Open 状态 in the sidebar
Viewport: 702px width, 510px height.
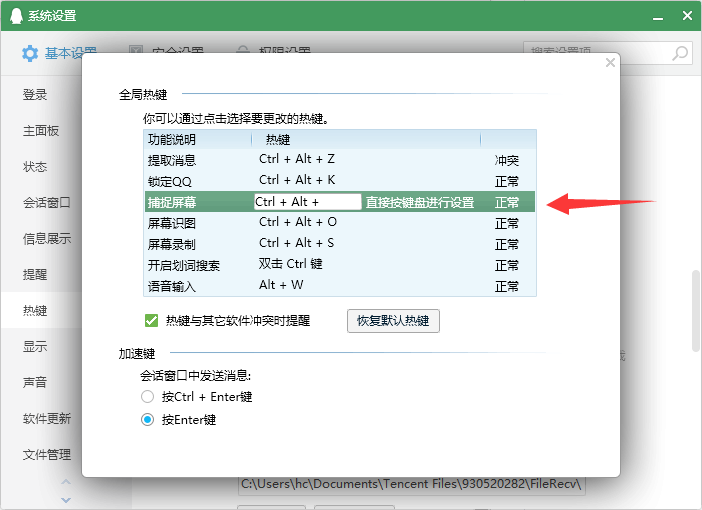click(x=35, y=167)
